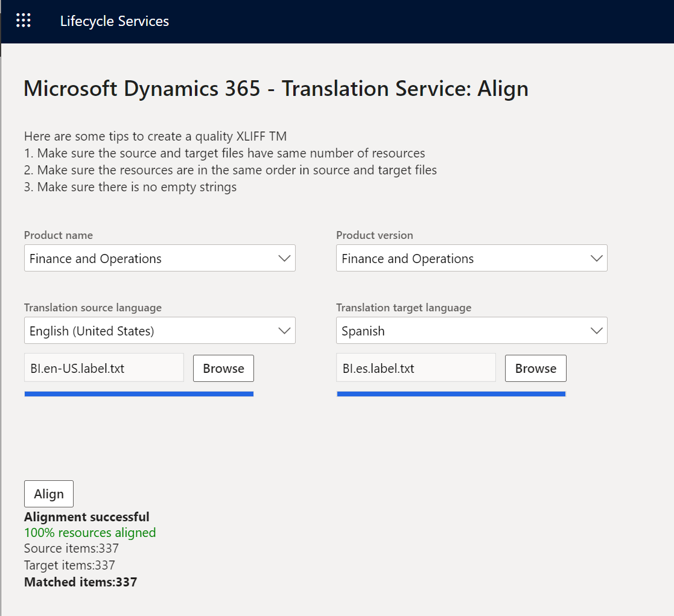Browse for the source language file
Viewport: 674px width, 616px height.
[223, 369]
